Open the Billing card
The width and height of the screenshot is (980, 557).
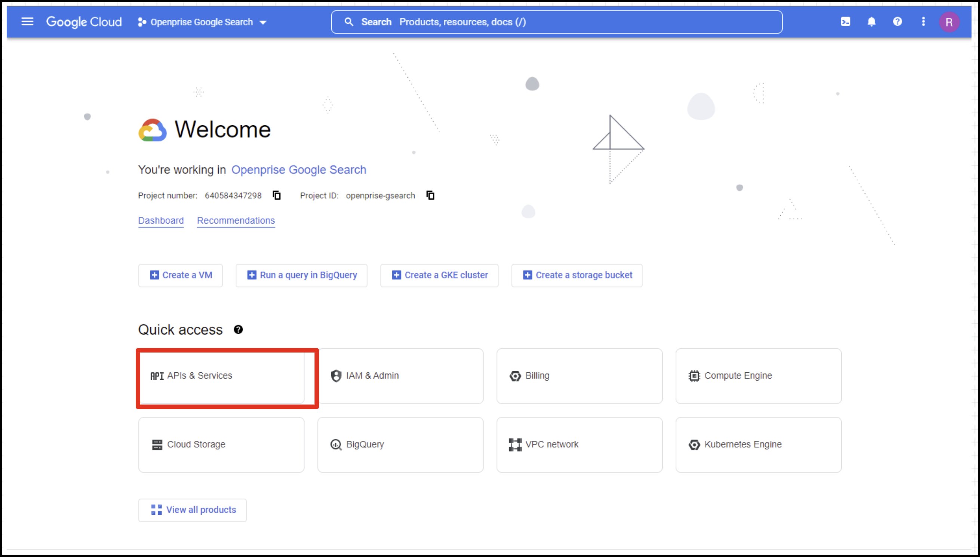[x=580, y=376]
